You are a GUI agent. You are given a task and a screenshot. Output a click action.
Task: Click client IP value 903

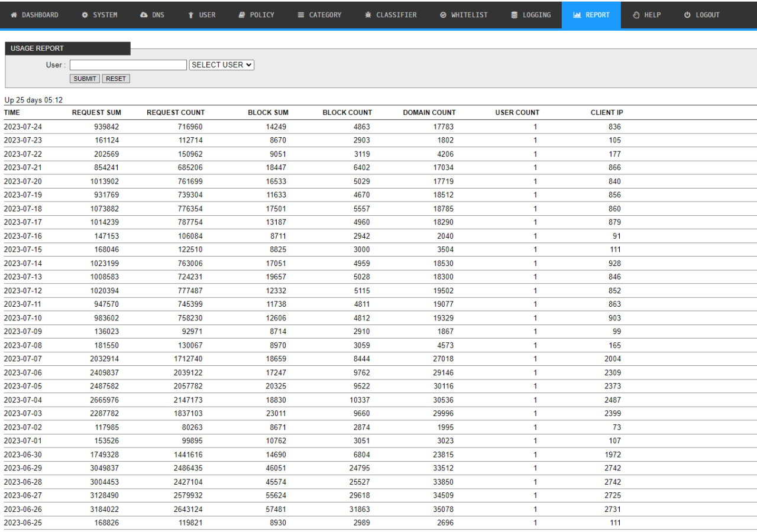point(614,318)
